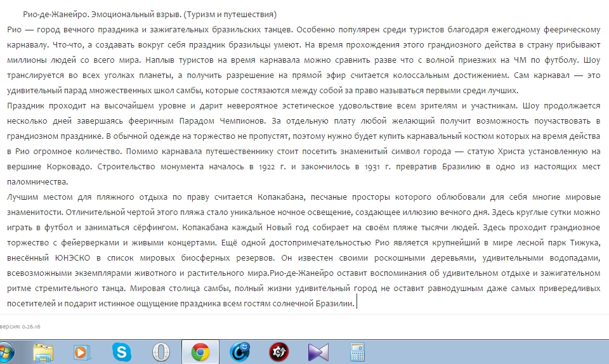
Task: Open Skype from the taskbar
Action: [122, 353]
